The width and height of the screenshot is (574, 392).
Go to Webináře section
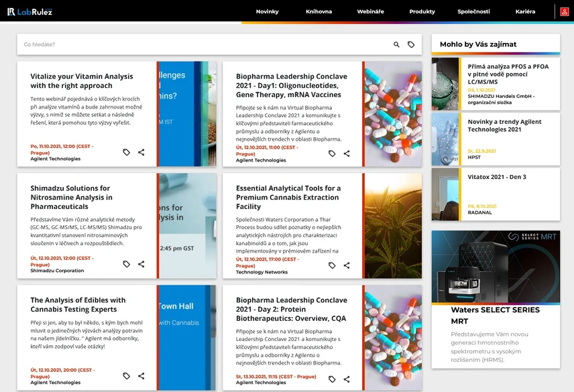click(370, 11)
